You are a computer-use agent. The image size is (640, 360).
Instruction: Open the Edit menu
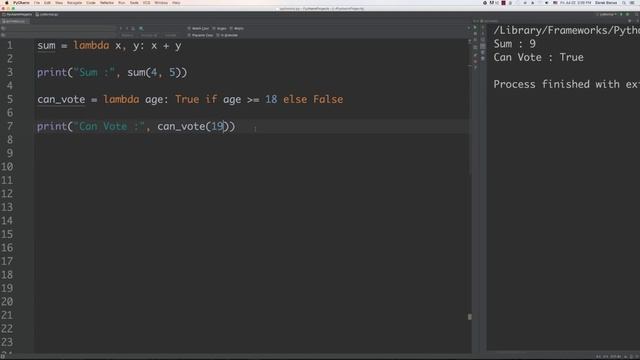point(47,2)
